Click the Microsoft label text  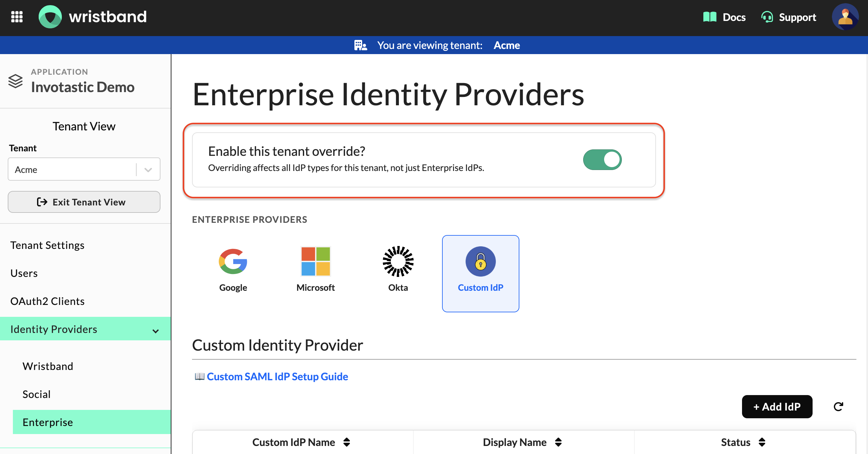pos(315,287)
